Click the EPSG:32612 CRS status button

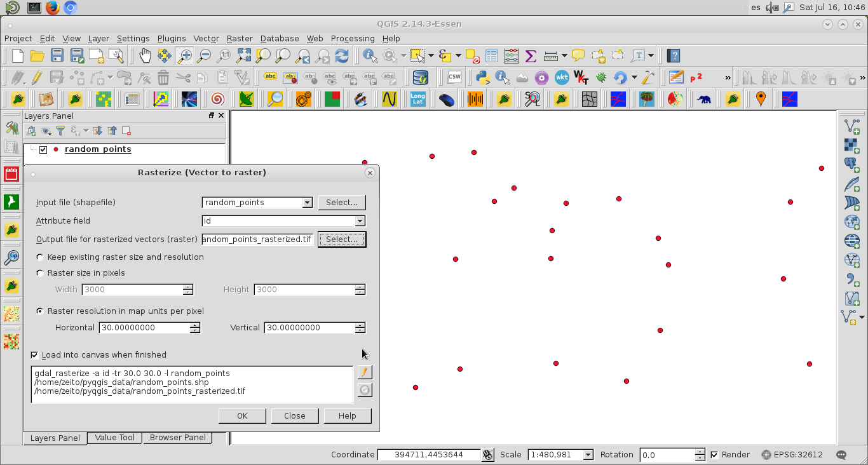tap(792, 455)
